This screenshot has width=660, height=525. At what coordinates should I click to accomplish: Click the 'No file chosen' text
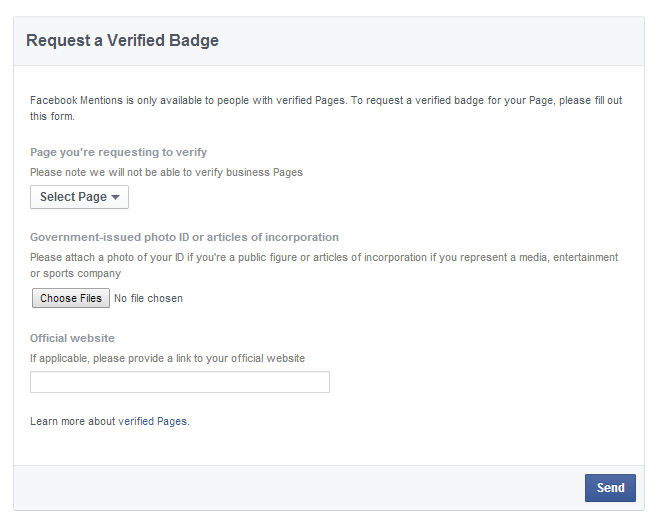click(x=148, y=298)
